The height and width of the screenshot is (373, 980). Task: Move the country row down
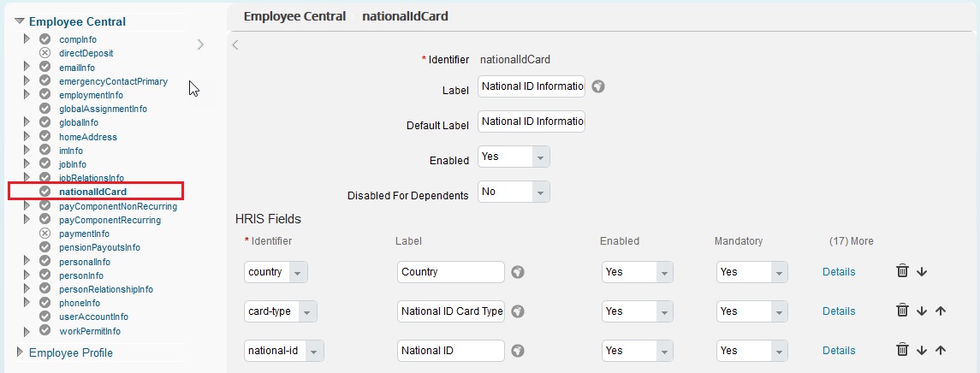[921, 272]
